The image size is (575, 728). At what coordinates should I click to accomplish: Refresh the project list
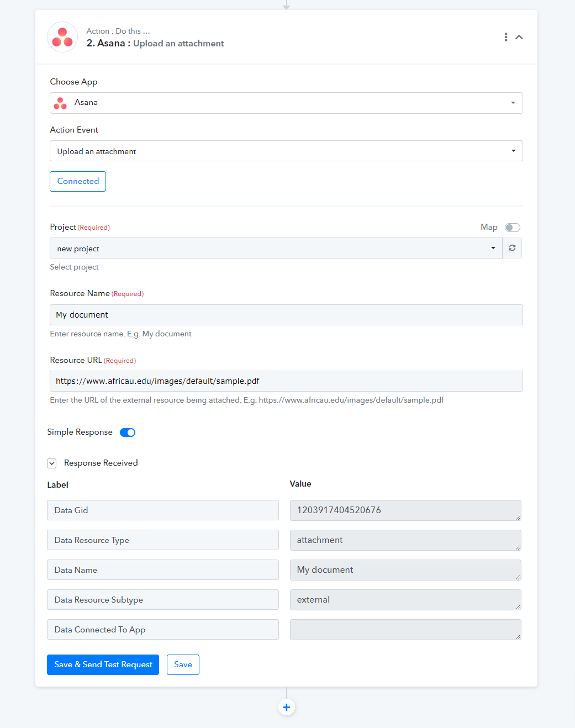pos(512,248)
